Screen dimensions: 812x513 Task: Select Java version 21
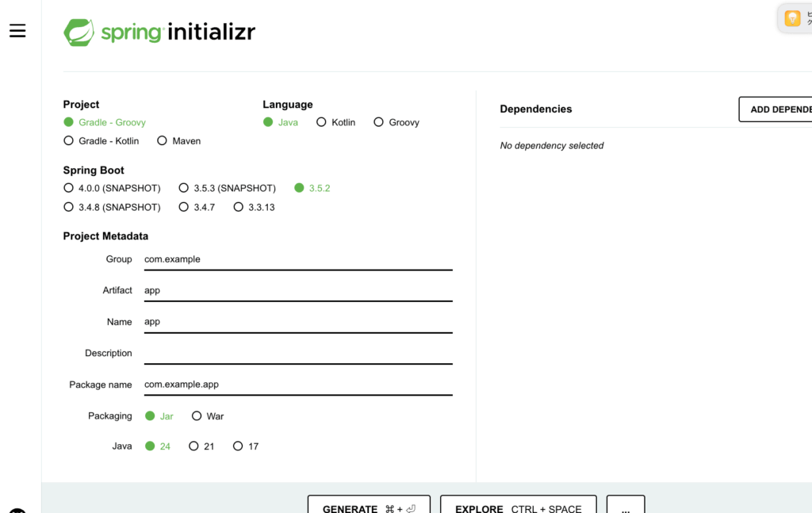tap(201, 446)
